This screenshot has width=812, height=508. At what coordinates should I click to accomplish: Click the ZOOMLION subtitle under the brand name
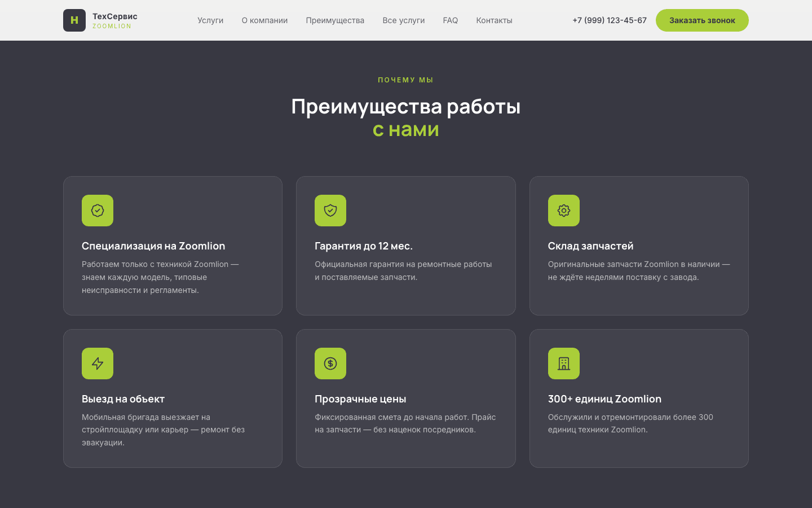pyautogui.click(x=112, y=26)
